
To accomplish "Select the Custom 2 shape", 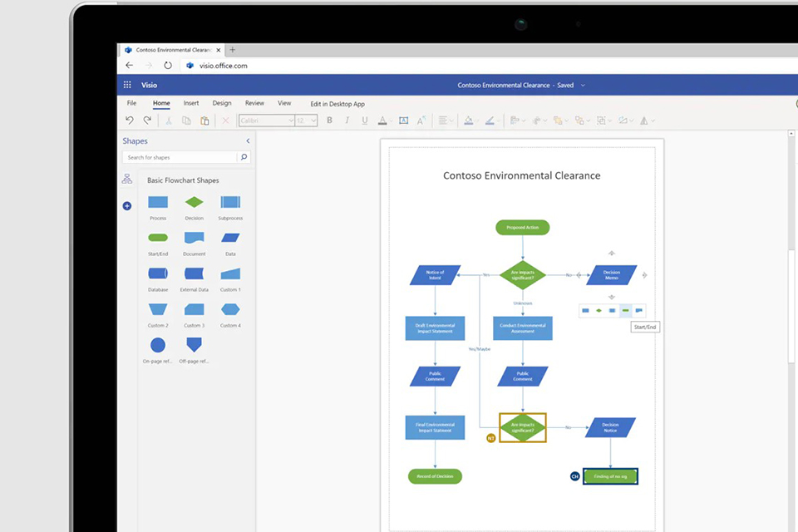I will click(x=158, y=309).
